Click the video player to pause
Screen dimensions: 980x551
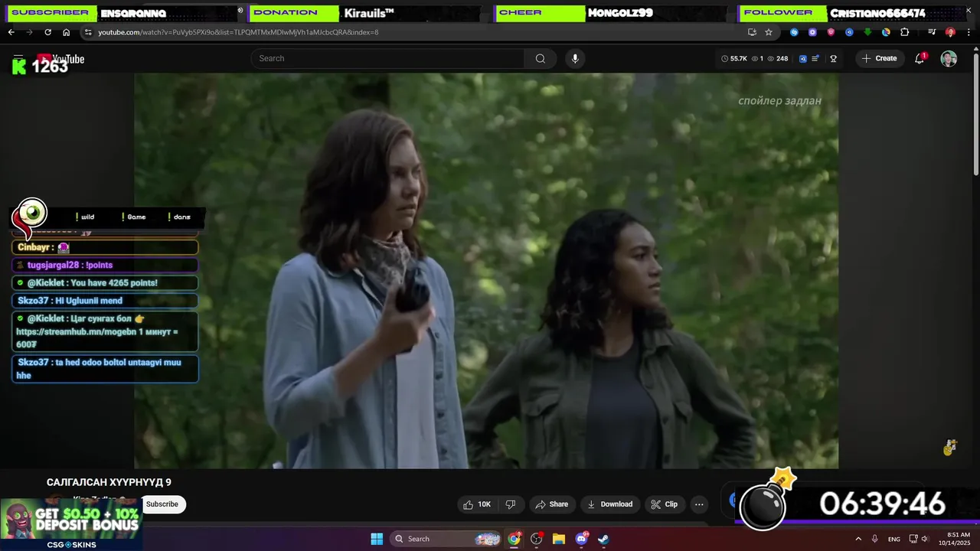tap(486, 271)
